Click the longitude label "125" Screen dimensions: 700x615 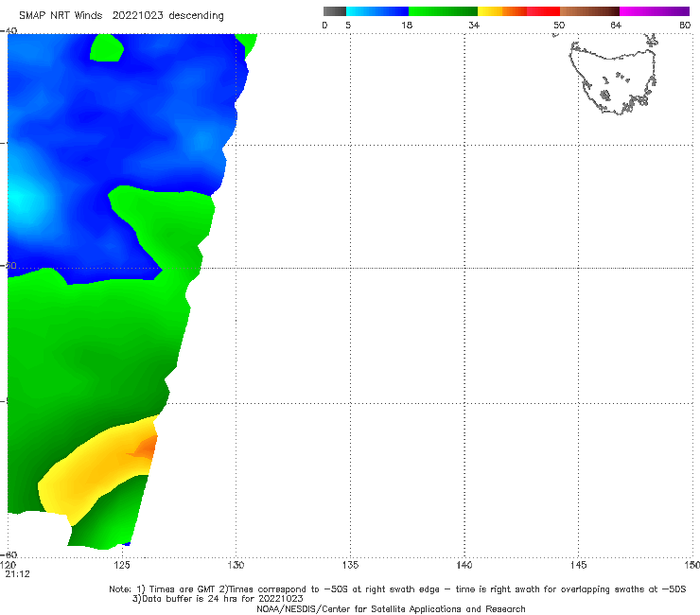pyautogui.click(x=122, y=565)
